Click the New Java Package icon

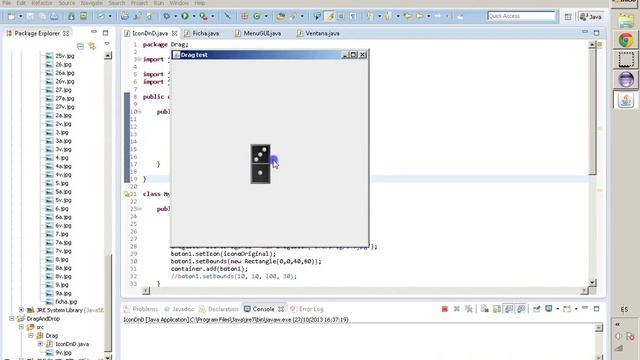pos(244,16)
